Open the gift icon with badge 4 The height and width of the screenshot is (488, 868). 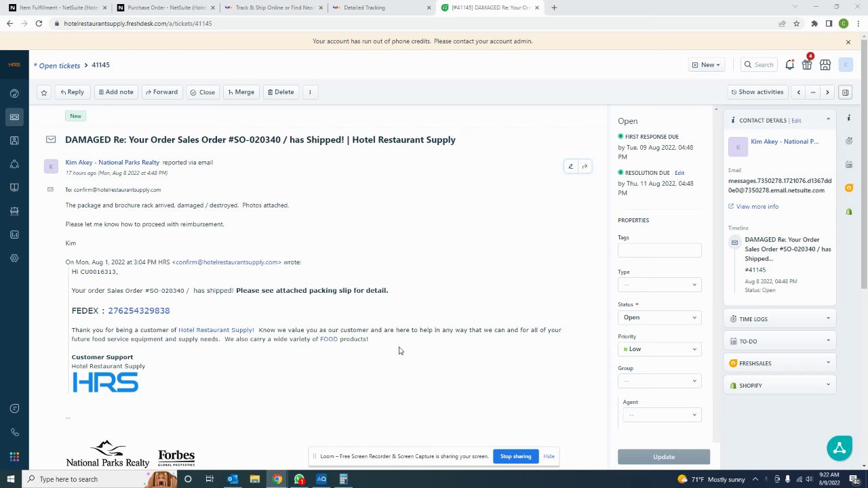pyautogui.click(x=807, y=64)
